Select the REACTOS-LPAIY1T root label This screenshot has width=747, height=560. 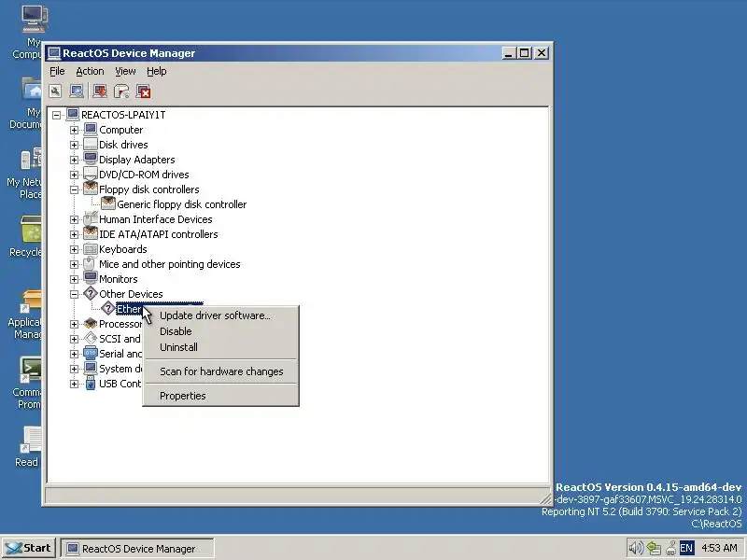123,115
